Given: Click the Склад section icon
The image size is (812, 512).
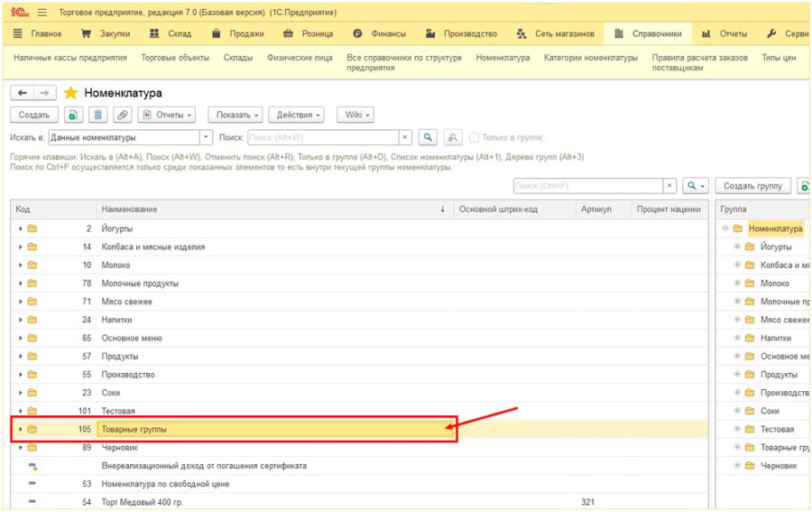Looking at the screenshot, I should point(154,33).
